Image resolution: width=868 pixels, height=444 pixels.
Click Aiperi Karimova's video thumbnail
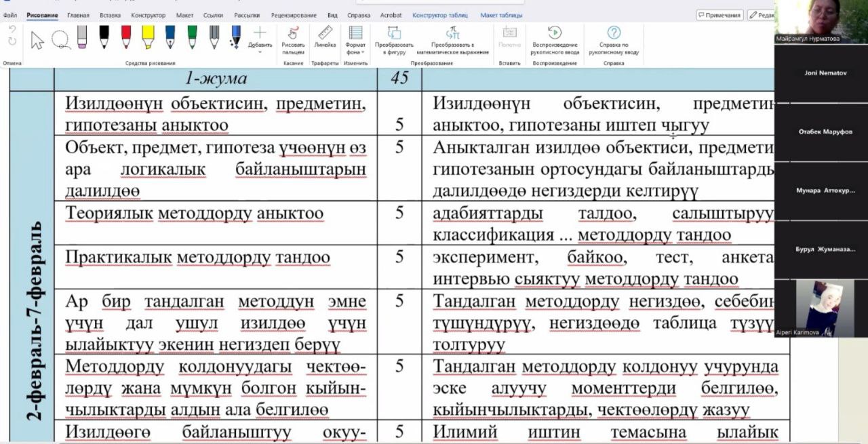814,308
